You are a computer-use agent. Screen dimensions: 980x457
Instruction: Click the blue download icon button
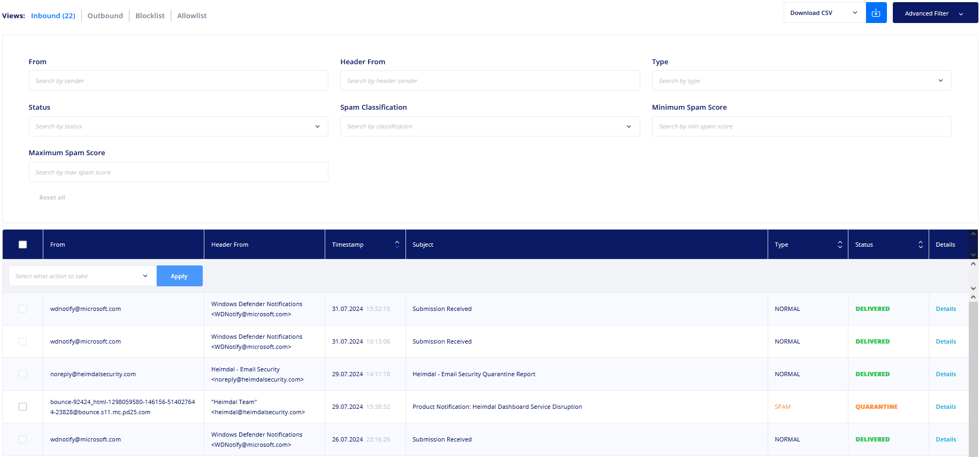click(x=876, y=13)
